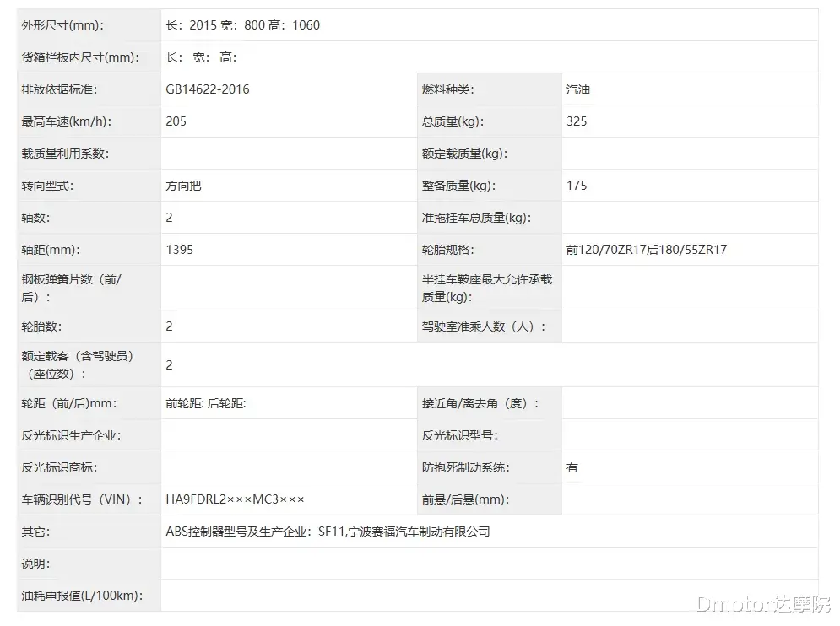Select the steering type value 方向把
The height and width of the screenshot is (626, 840).
(x=183, y=186)
